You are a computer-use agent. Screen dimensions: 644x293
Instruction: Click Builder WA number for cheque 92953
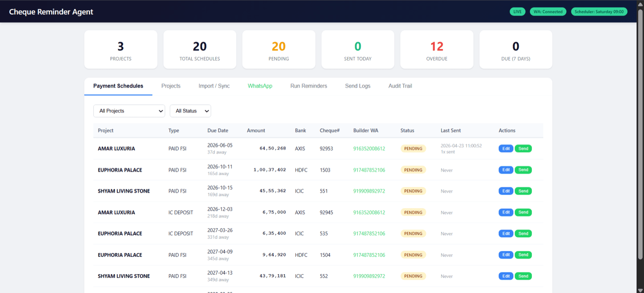(x=369, y=149)
